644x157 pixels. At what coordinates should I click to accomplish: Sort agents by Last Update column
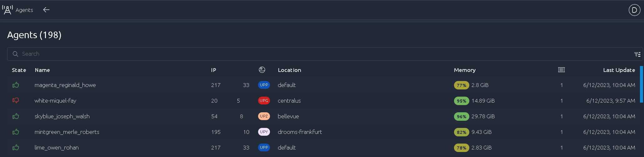(619, 70)
